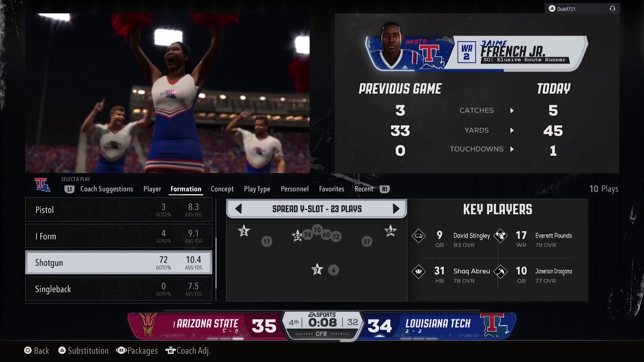Click the formation list scrollbar
The height and width of the screenshot is (362, 644).
(x=216, y=262)
